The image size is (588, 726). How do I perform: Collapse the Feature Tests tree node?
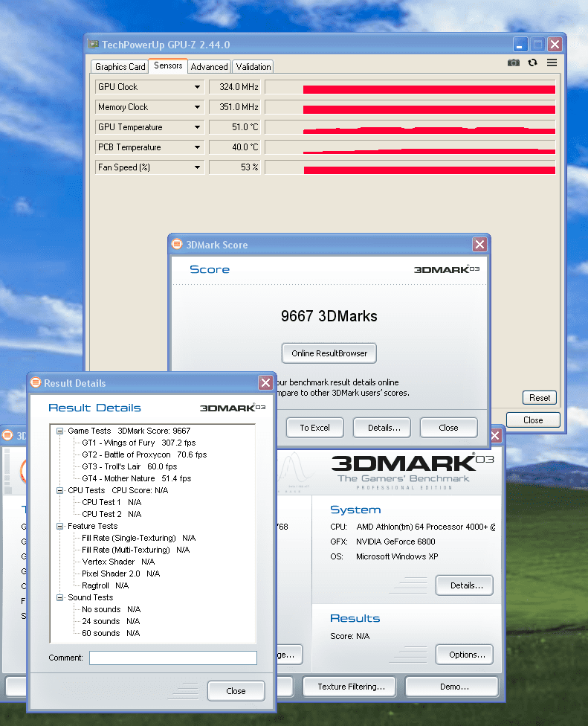pos(59,527)
